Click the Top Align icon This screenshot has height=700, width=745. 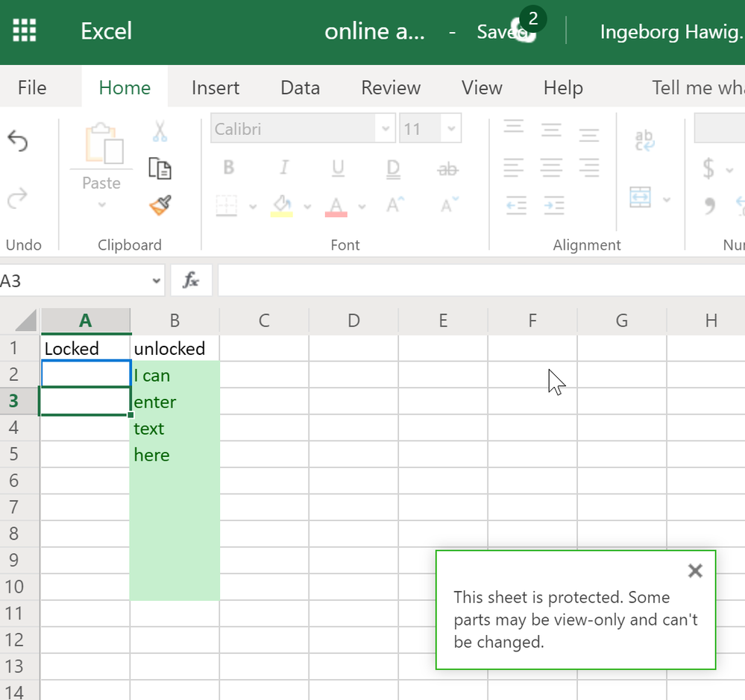click(x=514, y=127)
